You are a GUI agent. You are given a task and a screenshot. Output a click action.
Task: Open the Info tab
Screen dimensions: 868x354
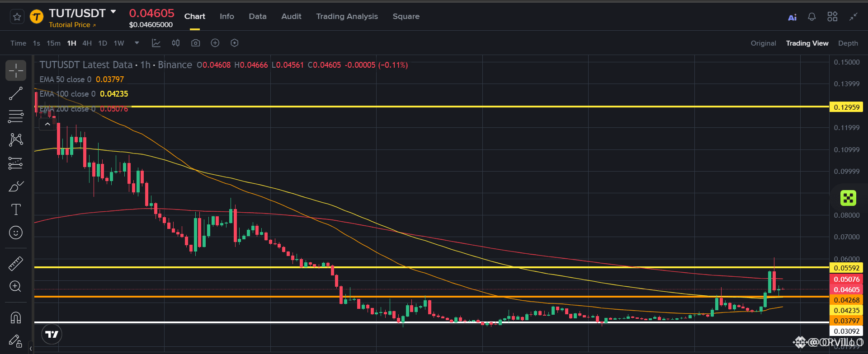227,16
